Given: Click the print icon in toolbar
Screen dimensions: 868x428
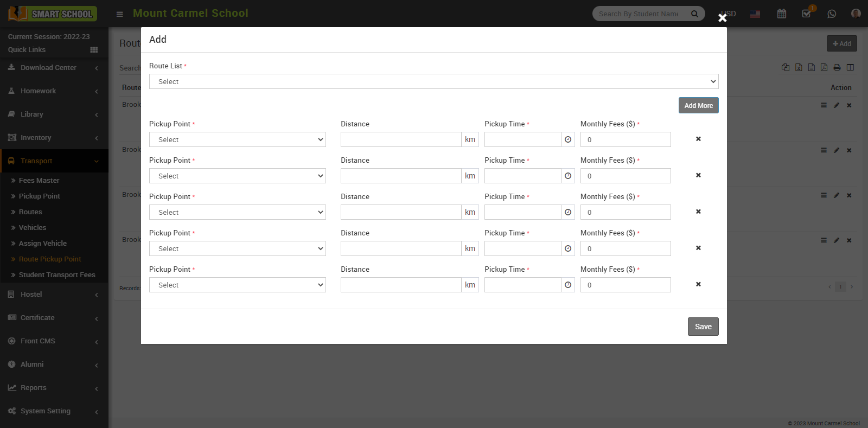Looking at the screenshot, I should (837, 67).
